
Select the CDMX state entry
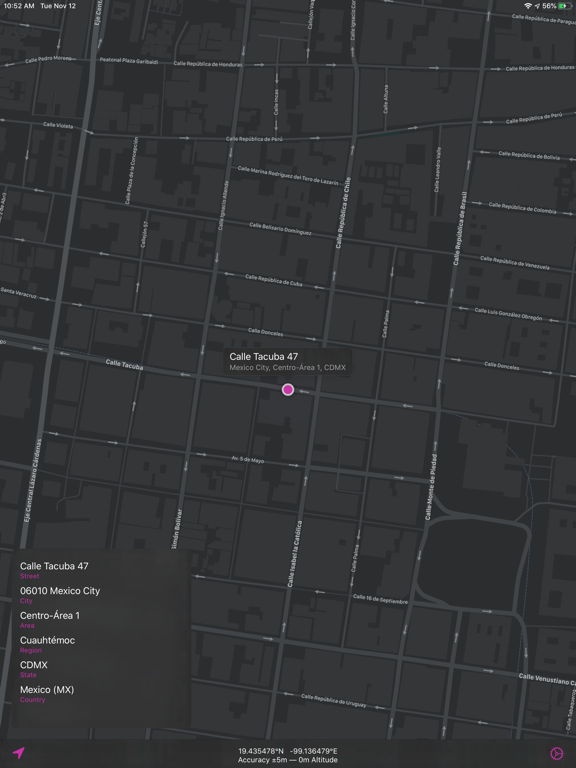(x=34, y=669)
